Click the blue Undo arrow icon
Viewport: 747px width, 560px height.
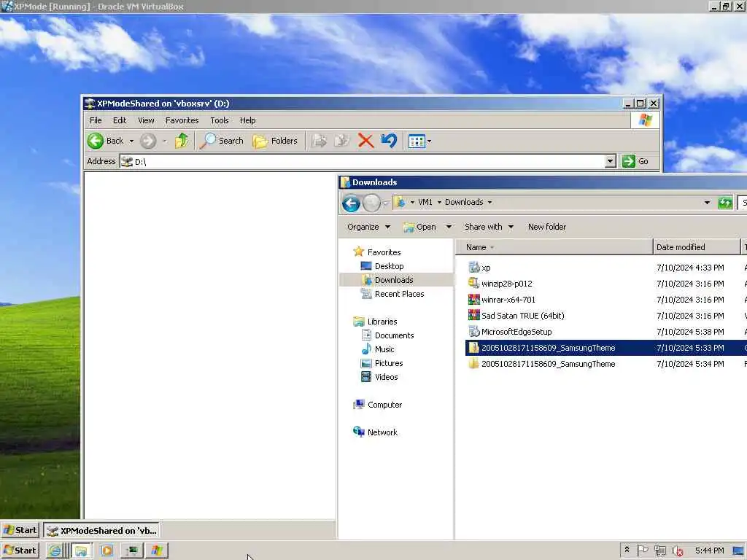click(x=389, y=141)
